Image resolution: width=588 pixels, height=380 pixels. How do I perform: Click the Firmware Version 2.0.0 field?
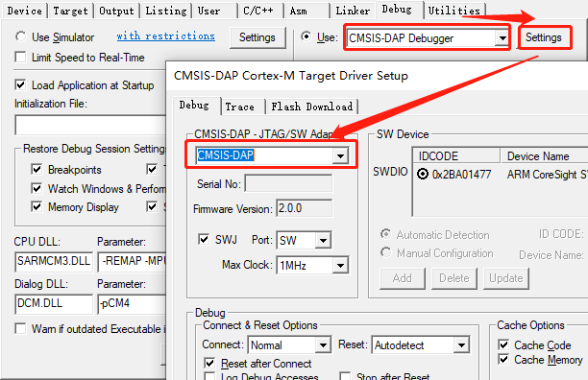click(305, 208)
